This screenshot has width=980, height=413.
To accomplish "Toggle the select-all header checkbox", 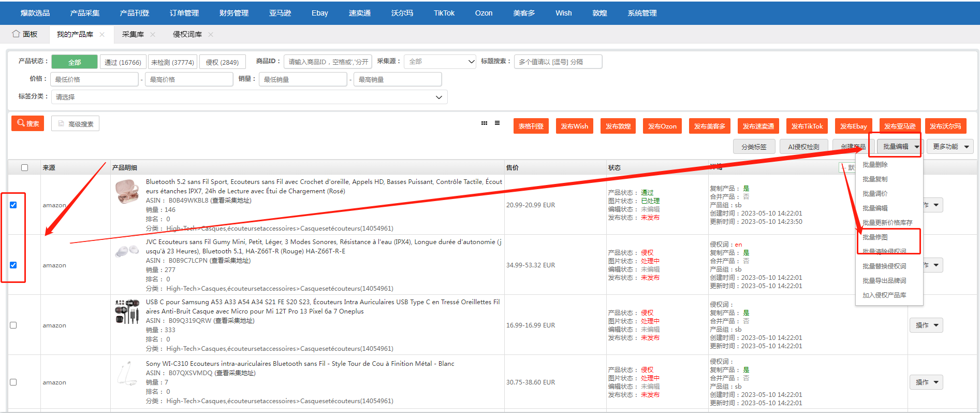I will point(24,167).
